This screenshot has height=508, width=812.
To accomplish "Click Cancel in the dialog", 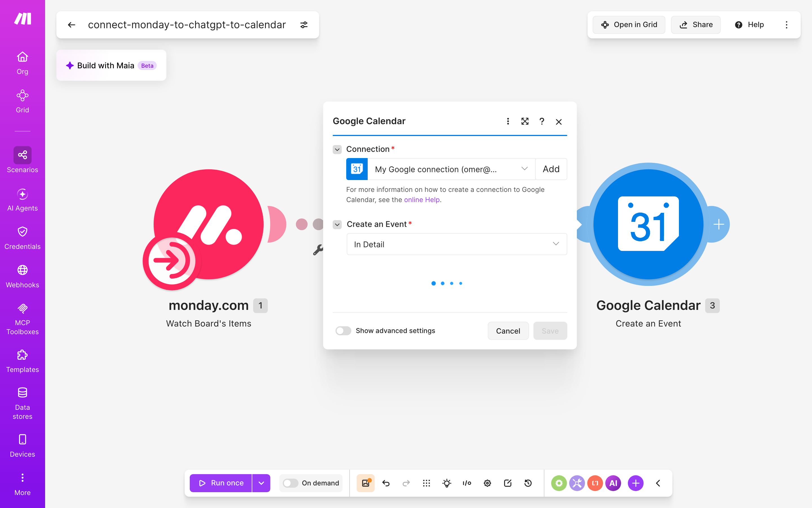I will coord(508,331).
